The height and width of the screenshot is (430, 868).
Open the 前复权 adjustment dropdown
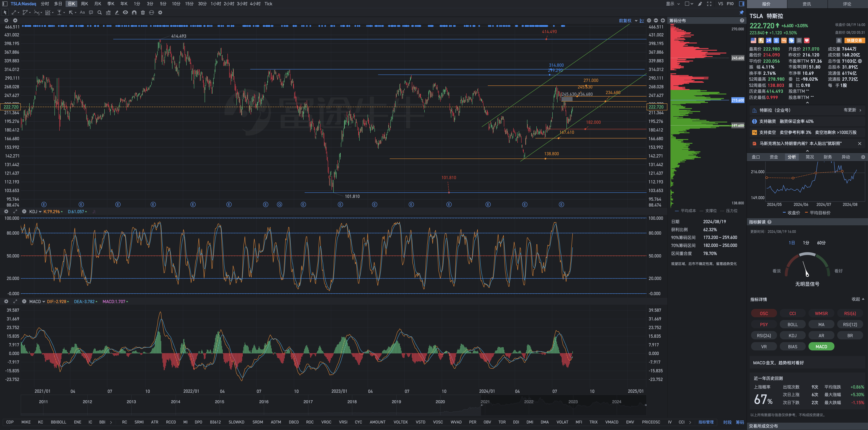(x=628, y=21)
